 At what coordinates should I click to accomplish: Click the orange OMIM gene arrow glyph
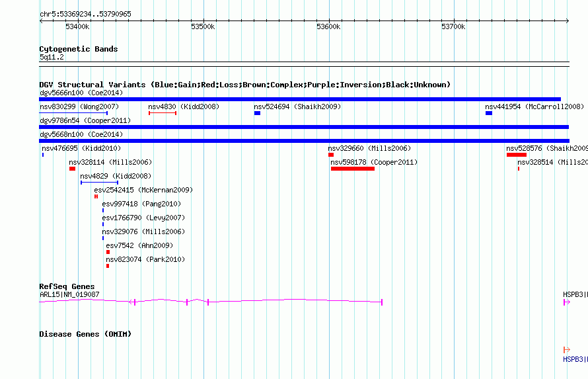pyautogui.click(x=567, y=350)
